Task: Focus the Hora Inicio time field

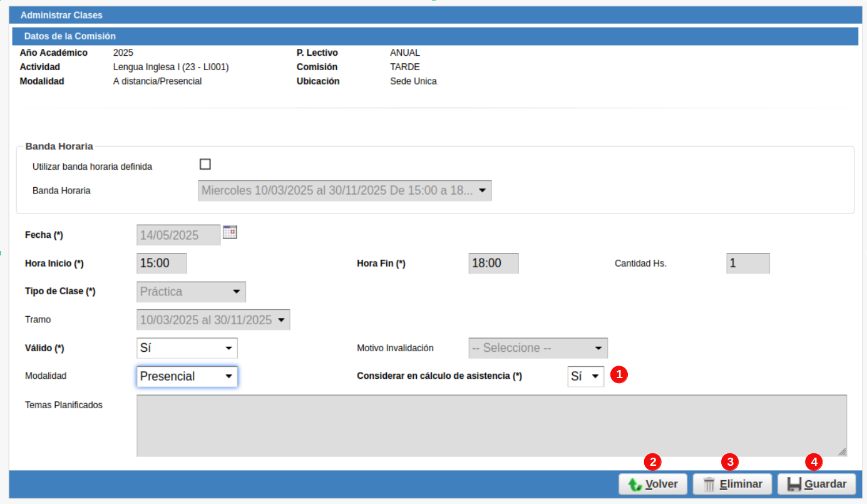Action: (162, 264)
